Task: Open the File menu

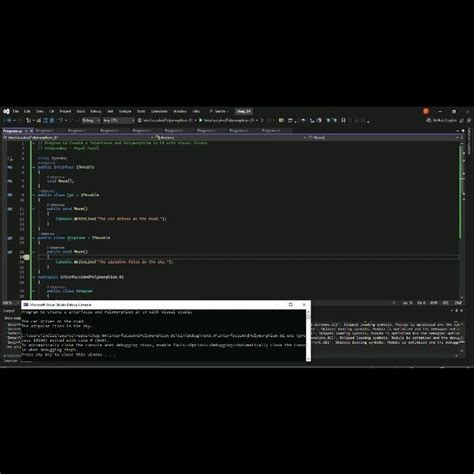Action: (x=16, y=111)
